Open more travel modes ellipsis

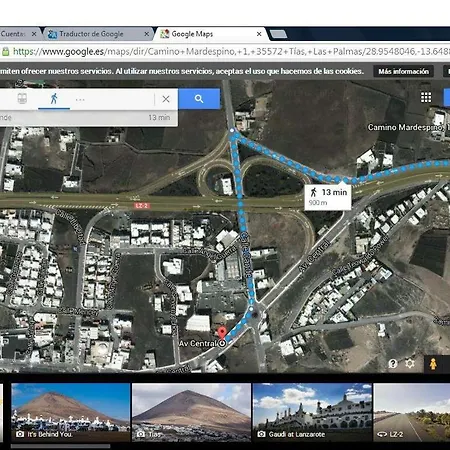click(x=80, y=100)
